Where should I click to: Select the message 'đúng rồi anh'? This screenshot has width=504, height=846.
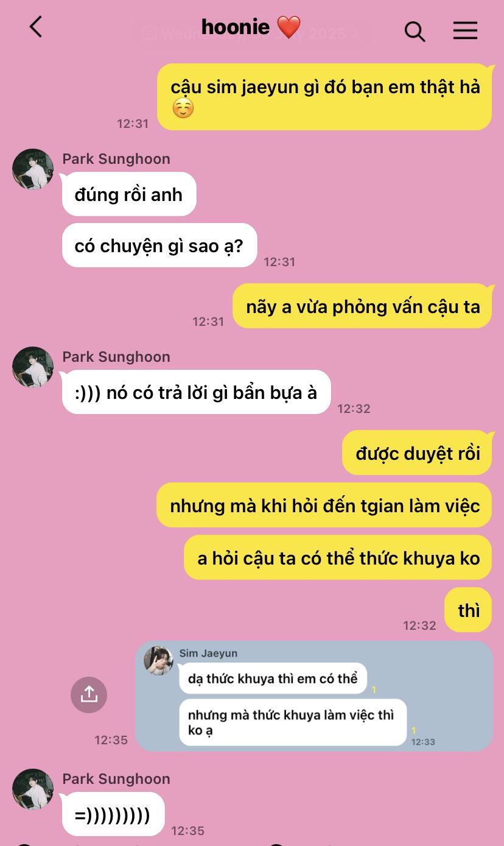point(129,194)
